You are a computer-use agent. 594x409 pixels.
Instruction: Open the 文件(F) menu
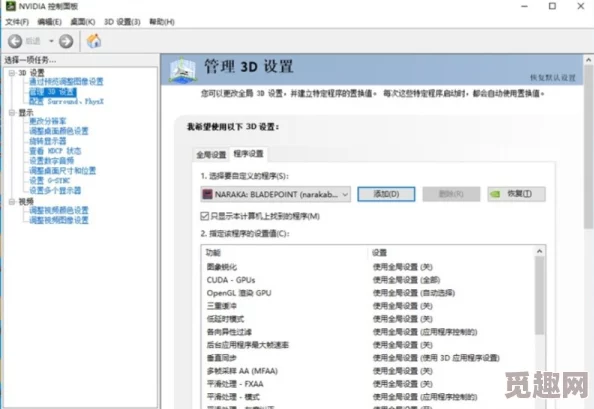point(17,22)
